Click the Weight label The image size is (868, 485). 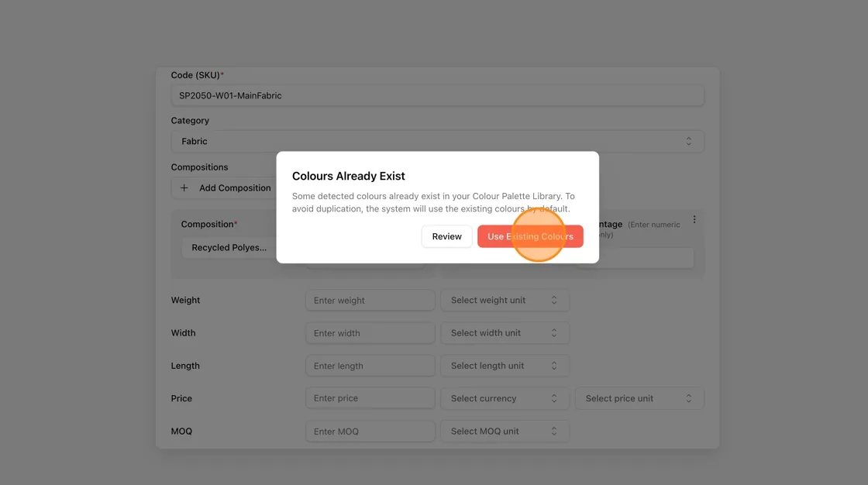tap(185, 300)
